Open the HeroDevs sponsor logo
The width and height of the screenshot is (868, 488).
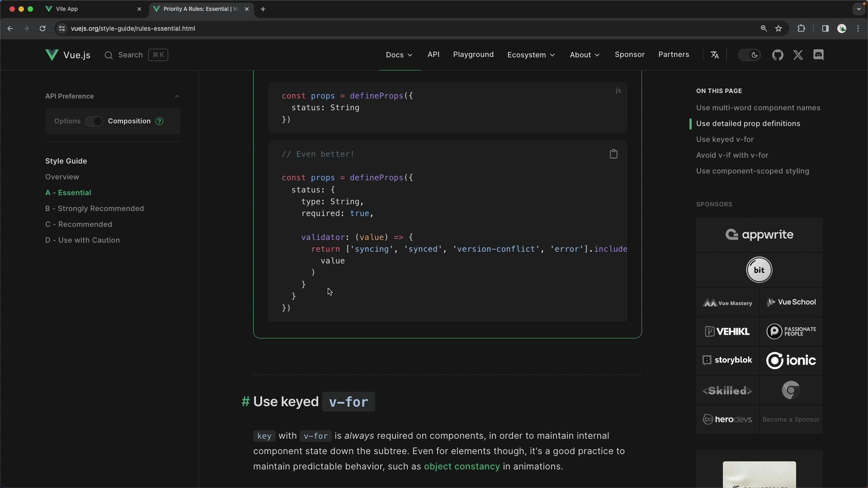(727, 419)
